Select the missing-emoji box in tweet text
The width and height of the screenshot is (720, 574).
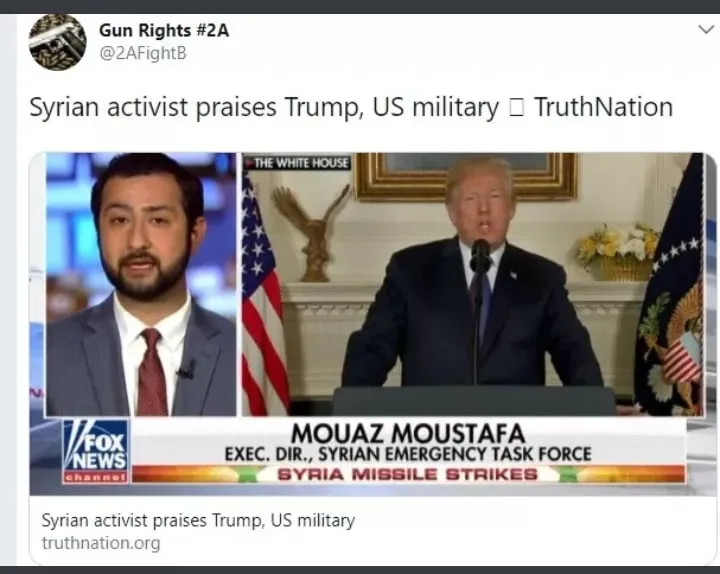coord(516,108)
